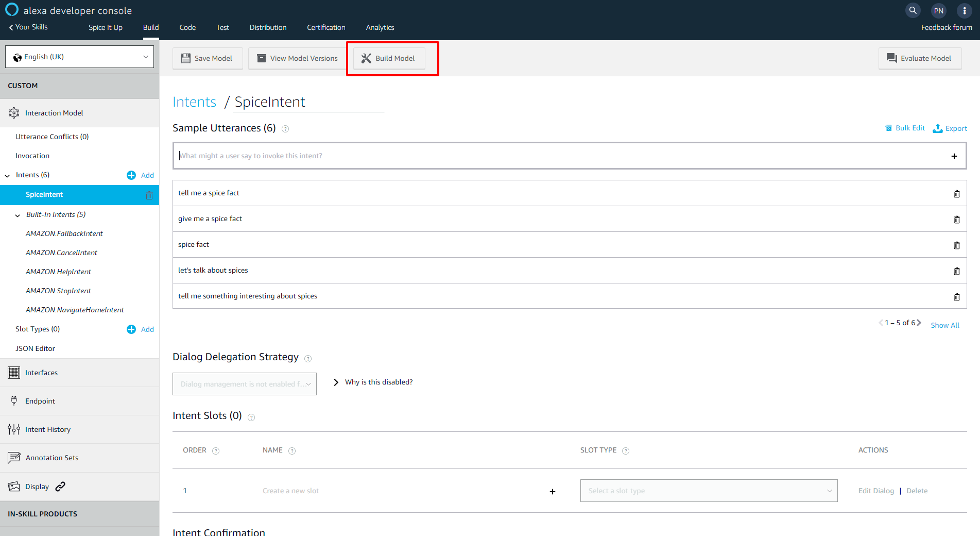
Task: Switch to the Certification tab
Action: coord(326,27)
